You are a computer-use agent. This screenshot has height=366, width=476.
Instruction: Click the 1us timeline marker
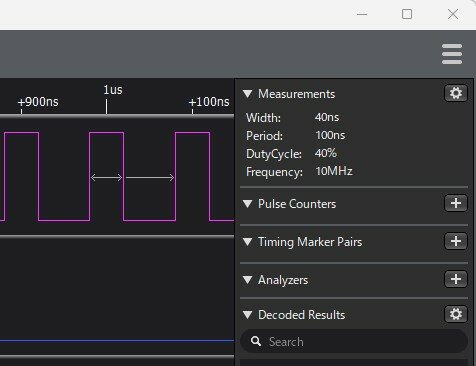point(113,90)
